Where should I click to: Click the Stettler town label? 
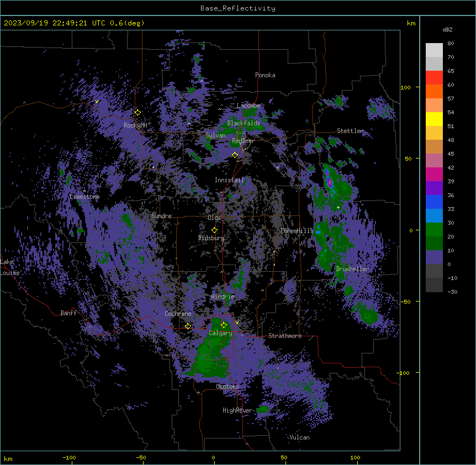(350, 131)
